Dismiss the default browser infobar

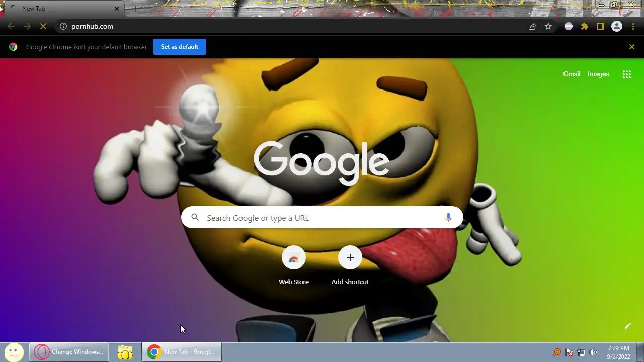point(632,47)
